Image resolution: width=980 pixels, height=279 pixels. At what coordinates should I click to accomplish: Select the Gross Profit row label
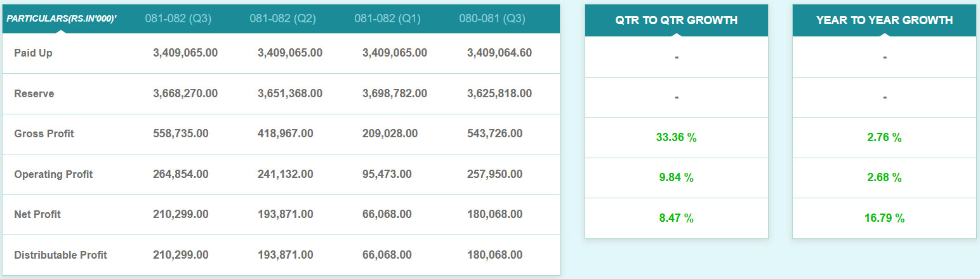[44, 134]
